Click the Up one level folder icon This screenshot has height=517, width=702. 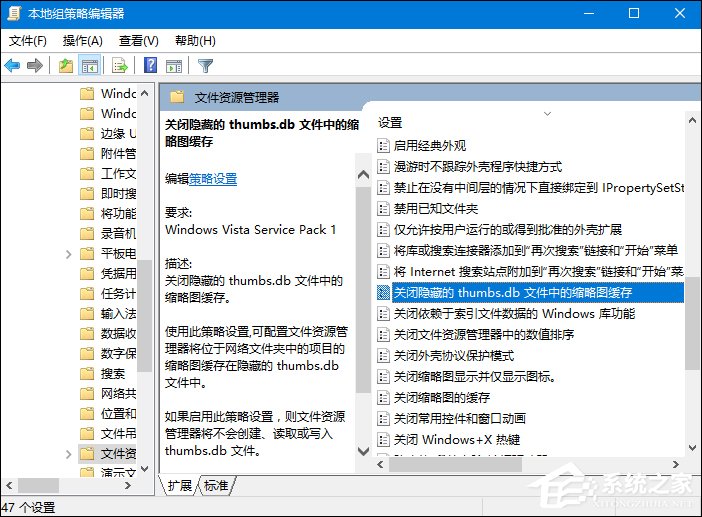click(x=66, y=66)
